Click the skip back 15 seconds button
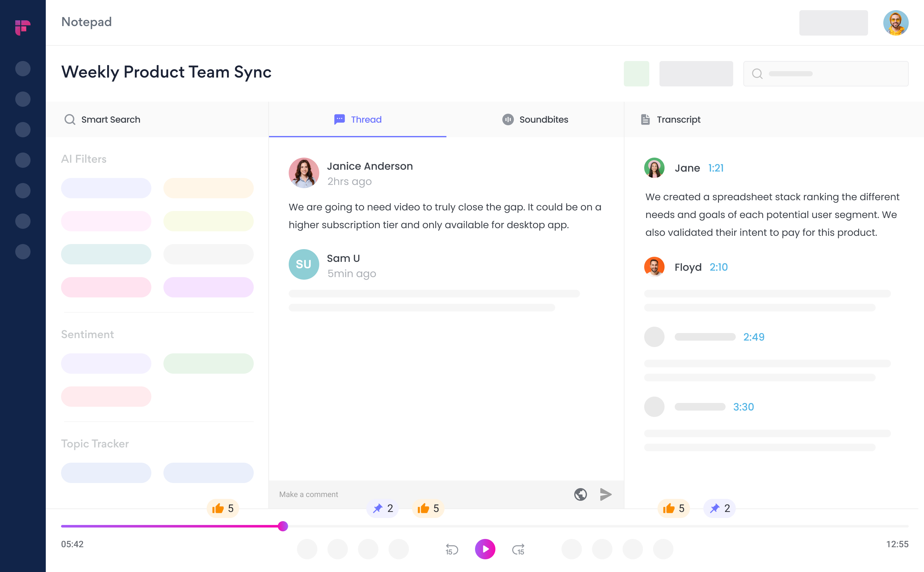 tap(452, 549)
